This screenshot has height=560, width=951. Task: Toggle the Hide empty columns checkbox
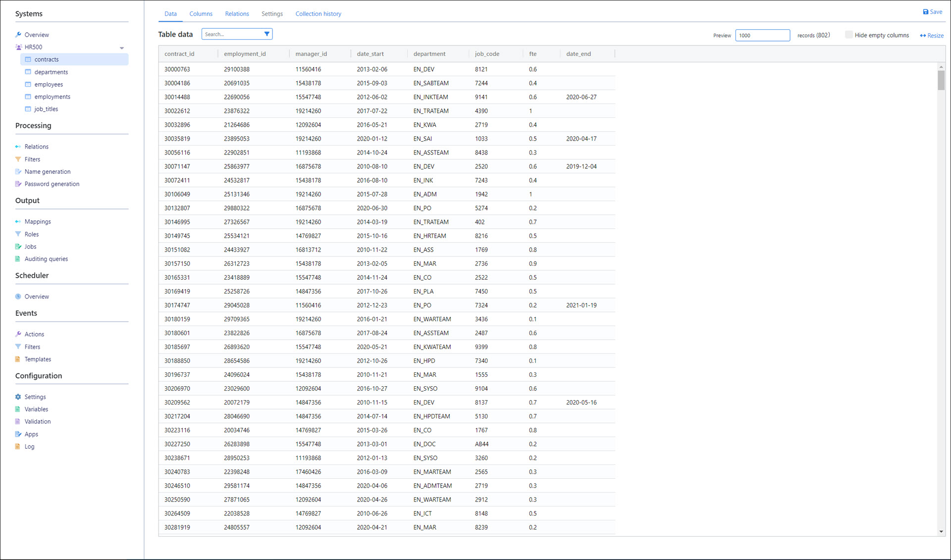pyautogui.click(x=848, y=35)
